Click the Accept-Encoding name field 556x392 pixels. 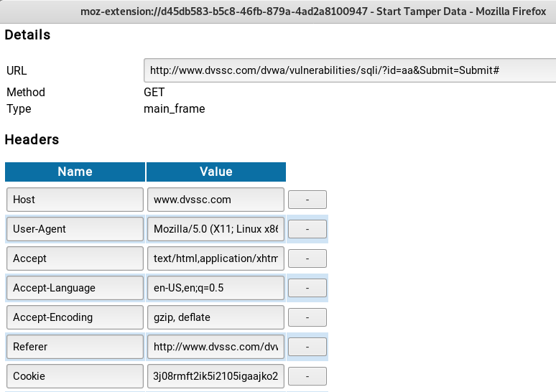coord(75,317)
